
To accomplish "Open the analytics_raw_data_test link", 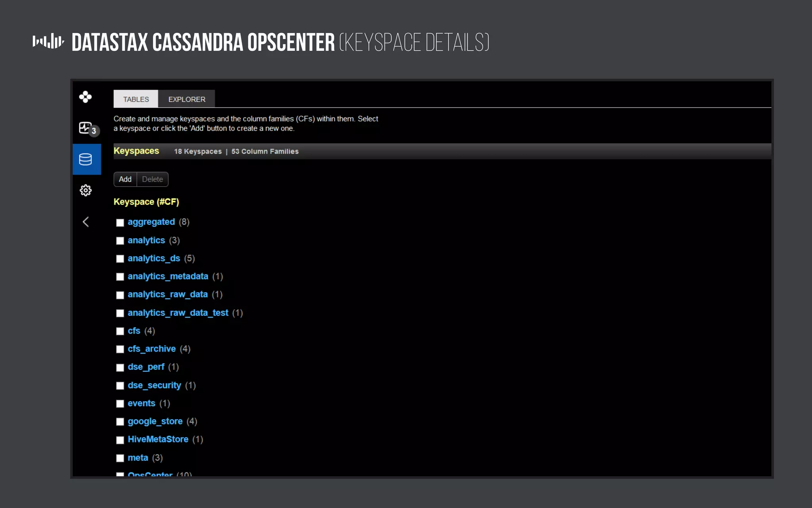I will click(178, 313).
